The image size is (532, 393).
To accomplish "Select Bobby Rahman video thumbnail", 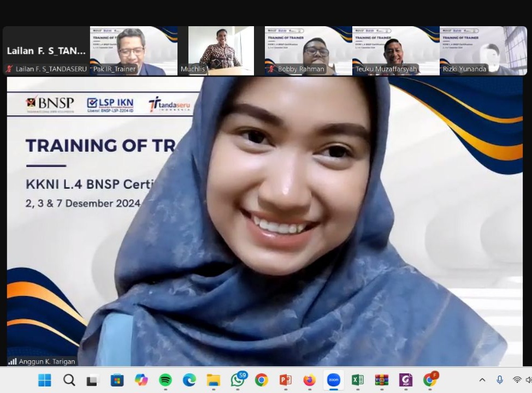I will (x=308, y=50).
